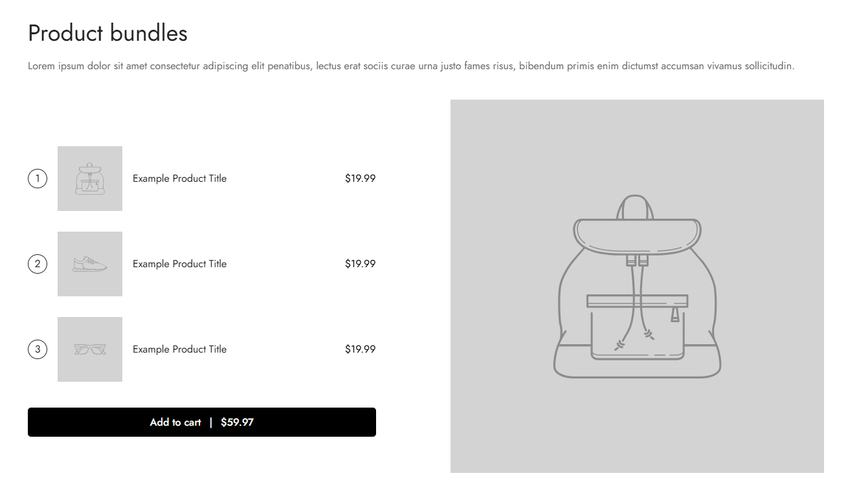Image resolution: width=857 pixels, height=504 pixels.
Task: Open second Example Product Title link
Action: (x=180, y=264)
